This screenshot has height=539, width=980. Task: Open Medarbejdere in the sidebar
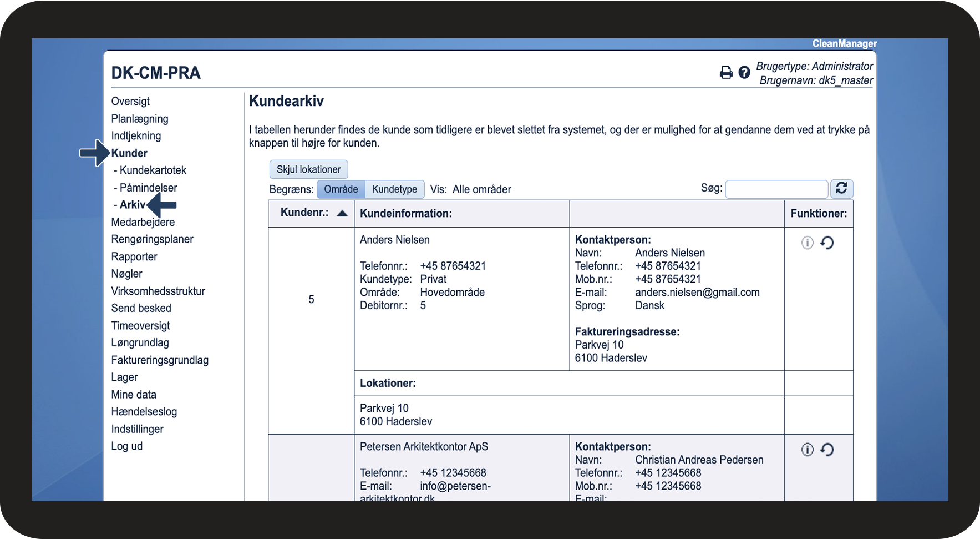143,223
